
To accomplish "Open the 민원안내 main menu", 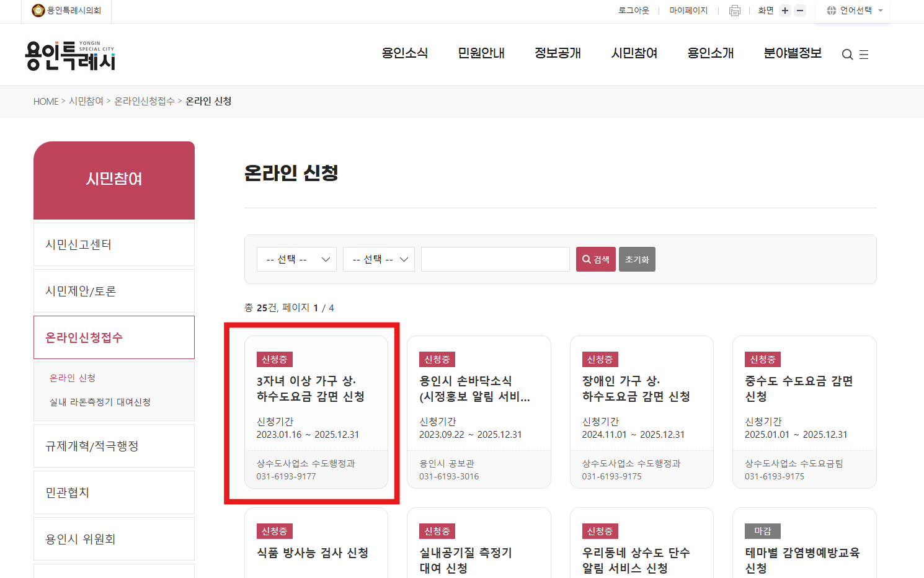I will click(481, 53).
